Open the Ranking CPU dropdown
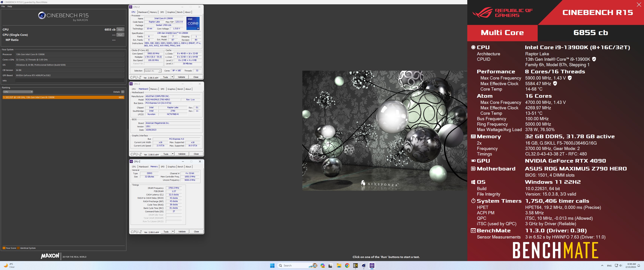The height and width of the screenshot is (270, 644). (18, 92)
